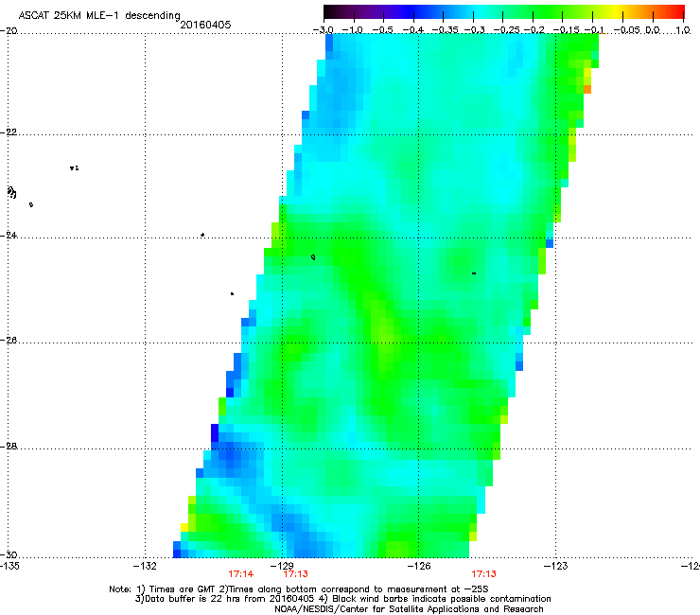The image size is (700, 615).
Task: Pick the yellow section of the color bar
Action: click(615, 11)
